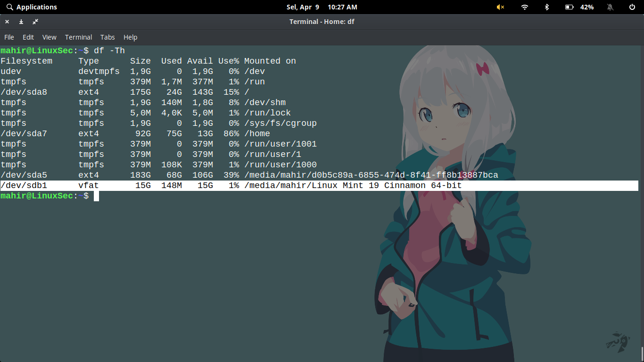644x362 pixels.
Task: Click the /home mount point
Action: click(257, 133)
